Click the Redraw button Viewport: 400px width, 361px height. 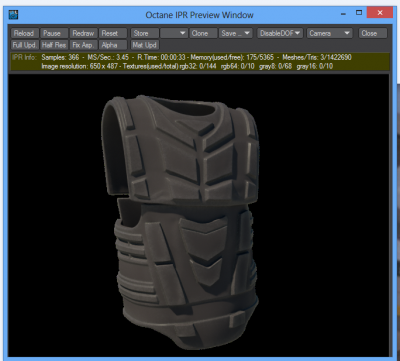point(84,33)
